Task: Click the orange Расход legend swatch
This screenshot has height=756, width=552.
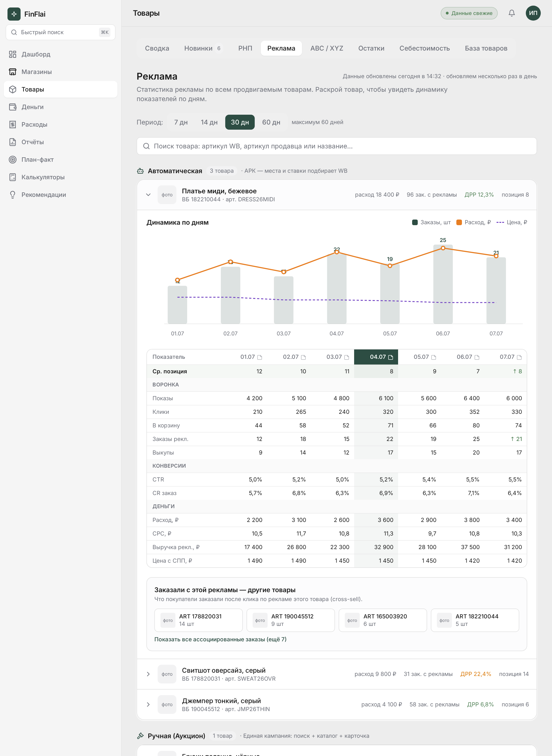Action: click(459, 222)
